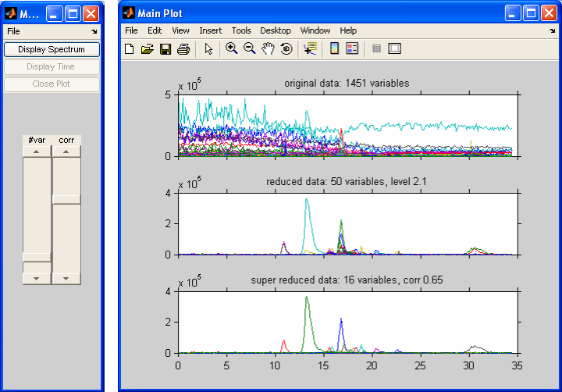Select the Edit Plot arrow tool
Screen dimensions: 562x392
pyautogui.click(x=208, y=48)
